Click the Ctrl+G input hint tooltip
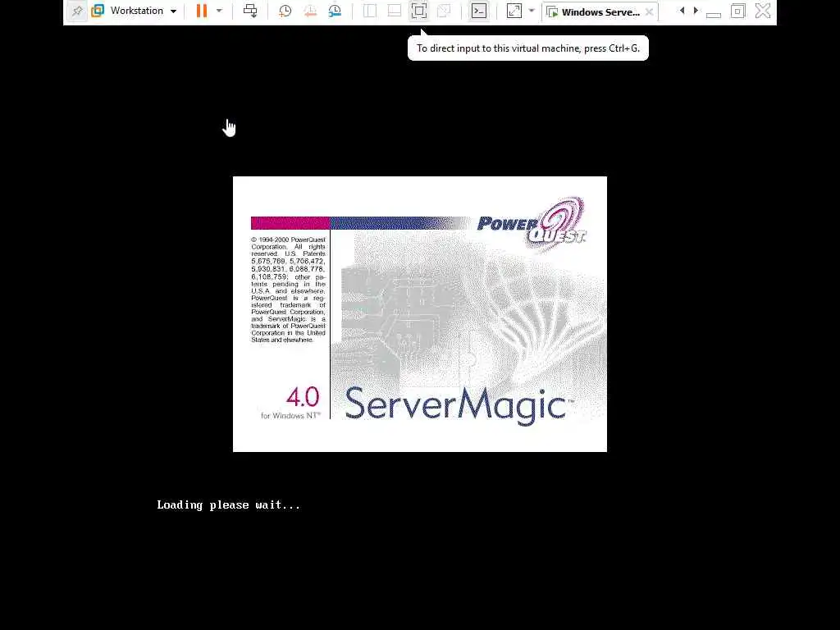Viewport: 840px width, 630px height. click(x=528, y=48)
